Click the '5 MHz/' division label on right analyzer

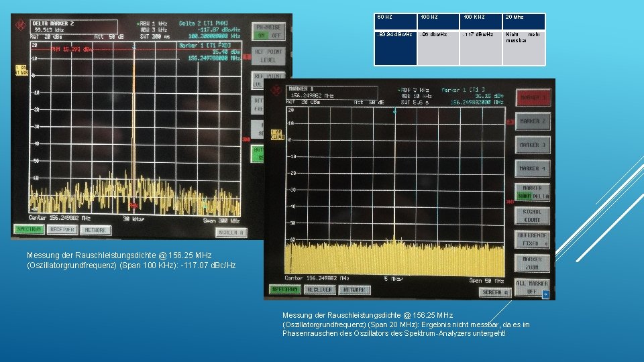point(394,279)
